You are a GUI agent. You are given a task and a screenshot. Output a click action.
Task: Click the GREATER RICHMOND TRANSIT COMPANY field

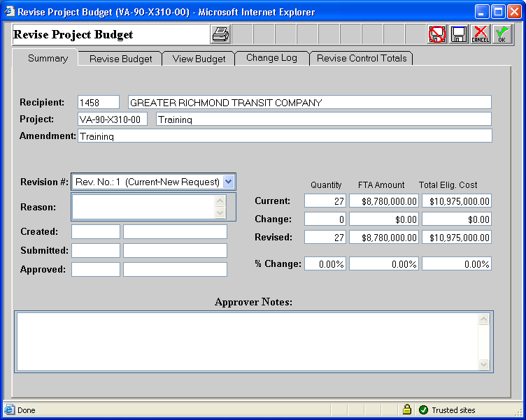(310, 102)
